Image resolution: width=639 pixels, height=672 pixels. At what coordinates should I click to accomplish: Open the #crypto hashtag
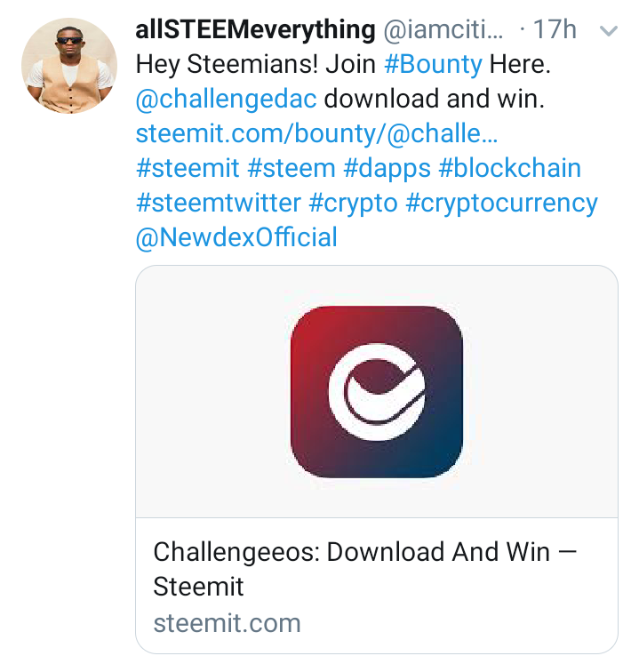[353, 204]
